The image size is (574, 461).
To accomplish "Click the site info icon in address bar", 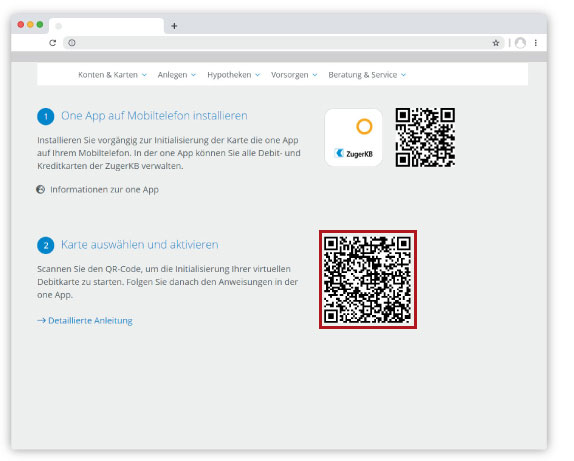I will (72, 43).
